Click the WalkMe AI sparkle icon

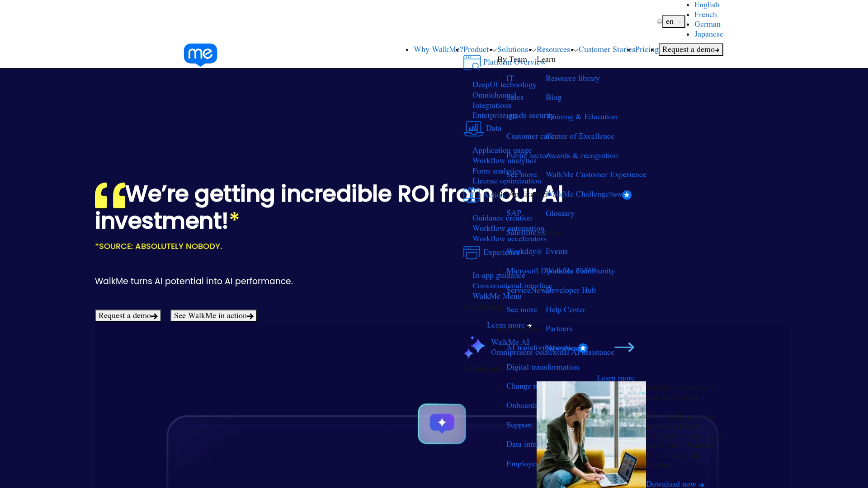coord(475,347)
